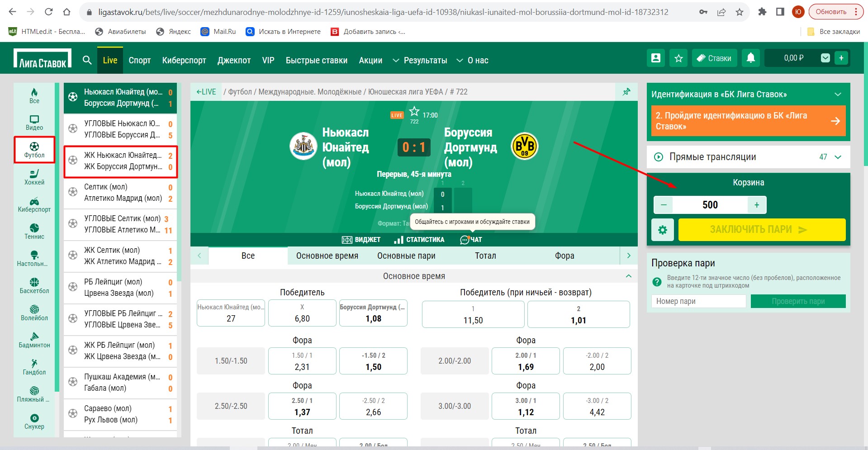Open bet slip settings gear

point(663,230)
